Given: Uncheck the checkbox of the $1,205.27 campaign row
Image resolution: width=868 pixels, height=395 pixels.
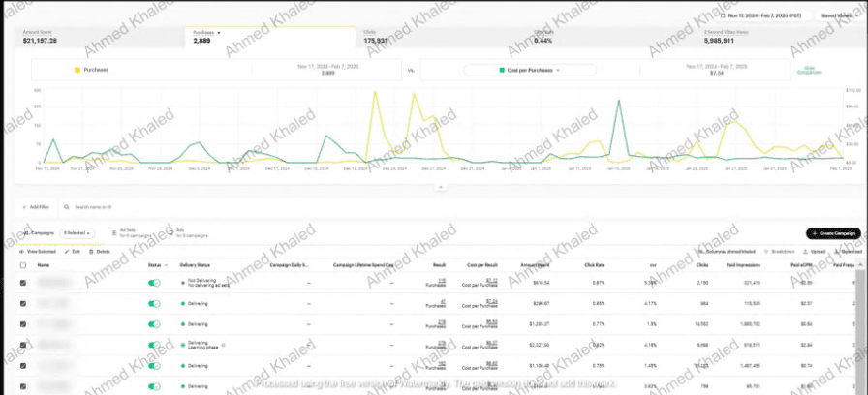Looking at the screenshot, I should click(x=22, y=324).
